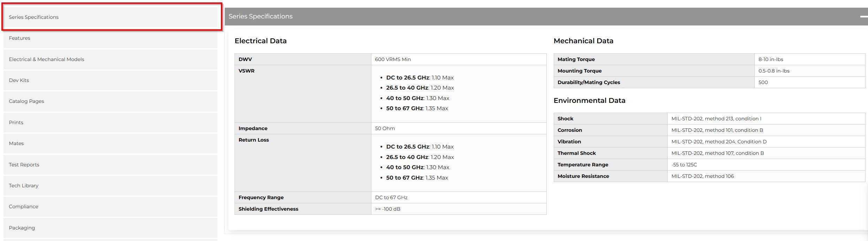Viewport: 868px width, 241px height.
Task: Go to the Compliance section
Action: point(110,206)
